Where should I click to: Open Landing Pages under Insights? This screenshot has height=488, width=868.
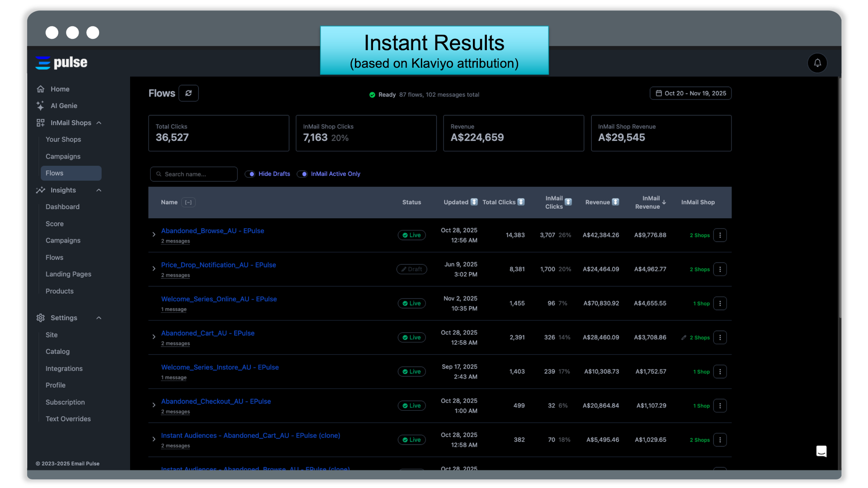click(68, 274)
